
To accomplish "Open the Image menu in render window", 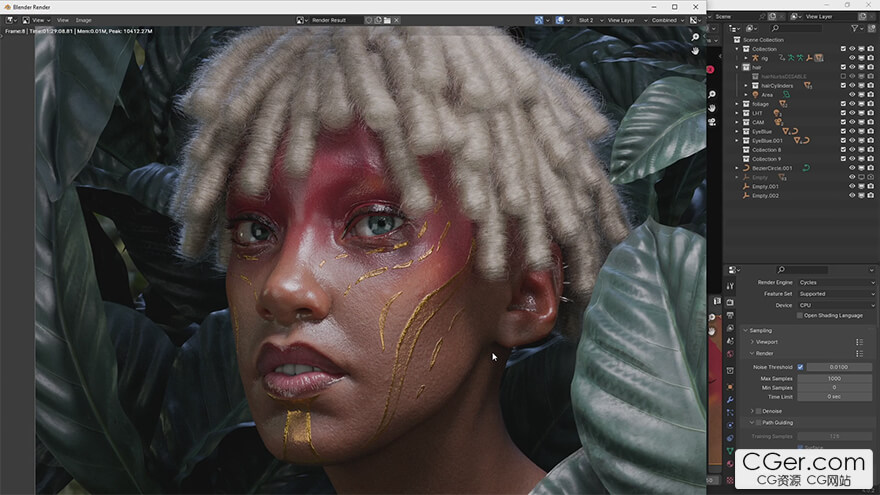I will point(84,20).
